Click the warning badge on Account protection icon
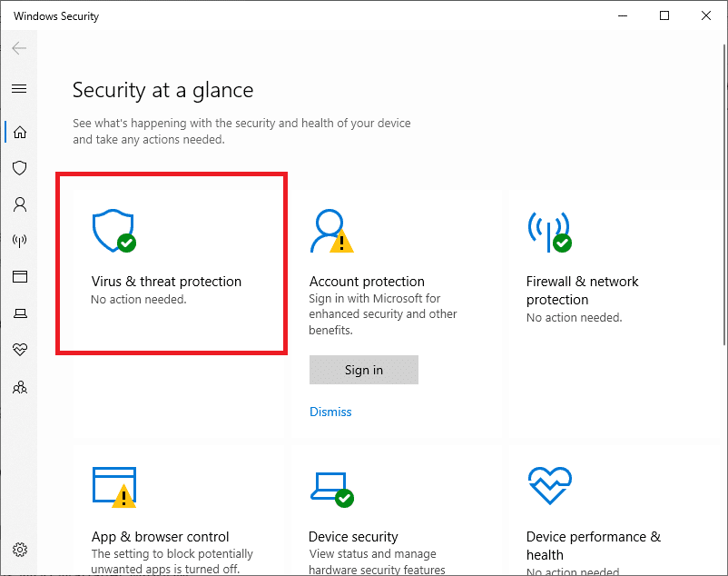728x576 pixels. (x=343, y=243)
